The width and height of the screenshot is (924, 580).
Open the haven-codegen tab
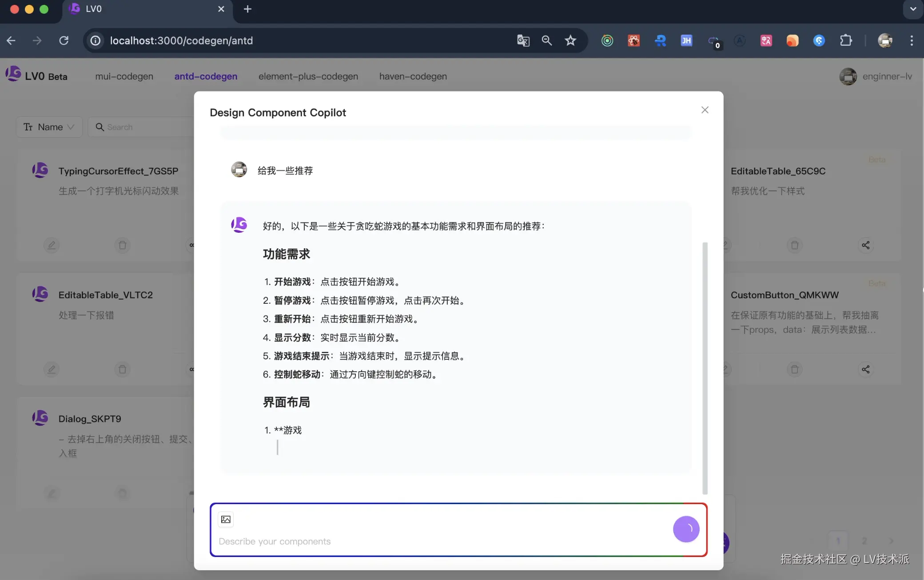[413, 76]
